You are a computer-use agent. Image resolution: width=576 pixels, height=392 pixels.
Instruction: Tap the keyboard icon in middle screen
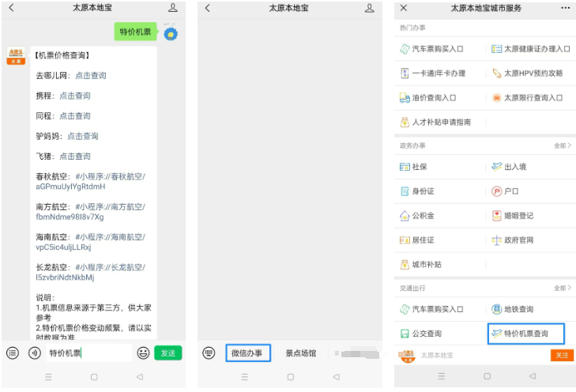(209, 353)
